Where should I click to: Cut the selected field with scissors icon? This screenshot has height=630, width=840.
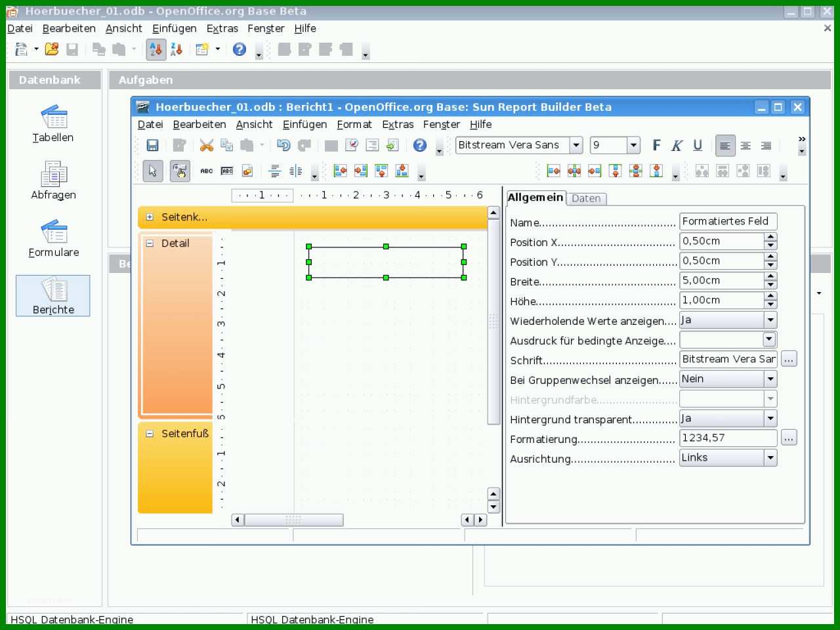tap(207, 145)
